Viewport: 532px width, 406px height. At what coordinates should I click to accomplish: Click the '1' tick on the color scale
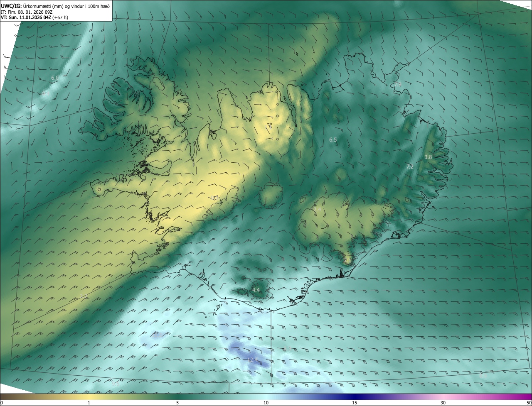89,403
